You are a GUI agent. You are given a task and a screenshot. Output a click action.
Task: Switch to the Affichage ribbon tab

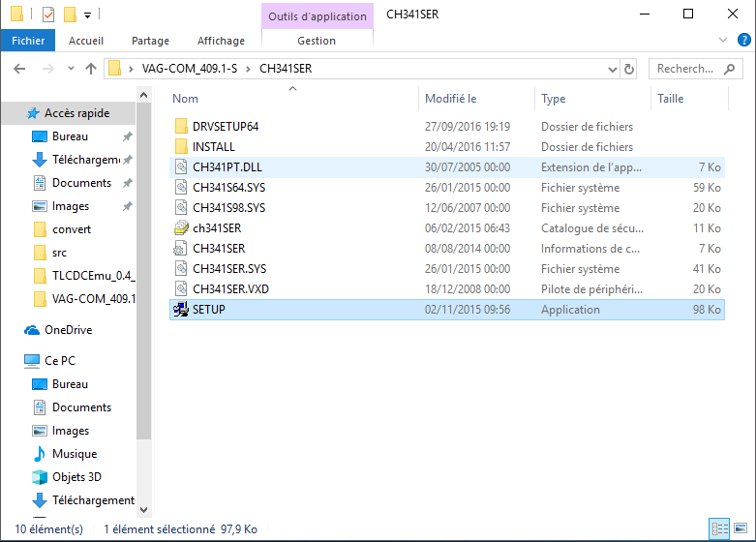pos(221,41)
